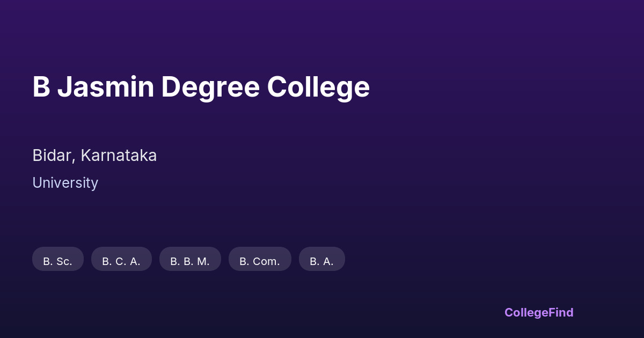This screenshot has width=644, height=338.
Task: Tap the last course chip, B. A.
Action: [321, 260]
